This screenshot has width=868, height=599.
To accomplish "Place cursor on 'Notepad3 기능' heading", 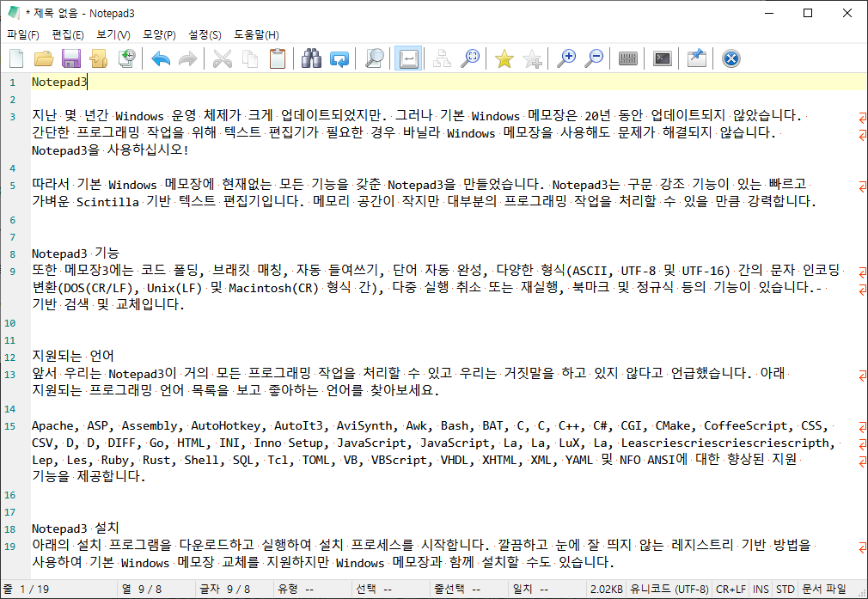I will pos(76,254).
